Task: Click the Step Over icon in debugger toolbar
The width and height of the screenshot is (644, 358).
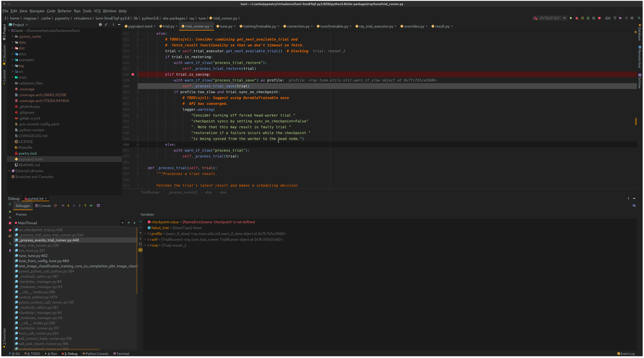Action: point(63,206)
